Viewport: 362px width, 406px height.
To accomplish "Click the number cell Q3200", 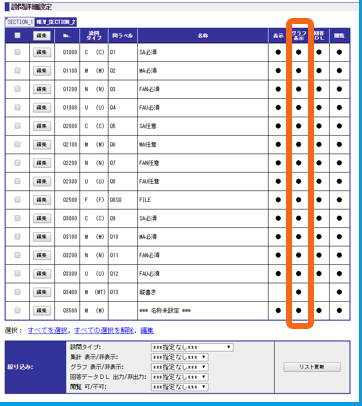I will point(70,255).
